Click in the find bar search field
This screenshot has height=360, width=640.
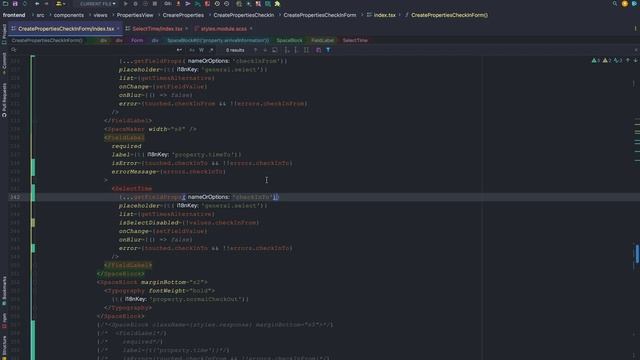pos(96,50)
